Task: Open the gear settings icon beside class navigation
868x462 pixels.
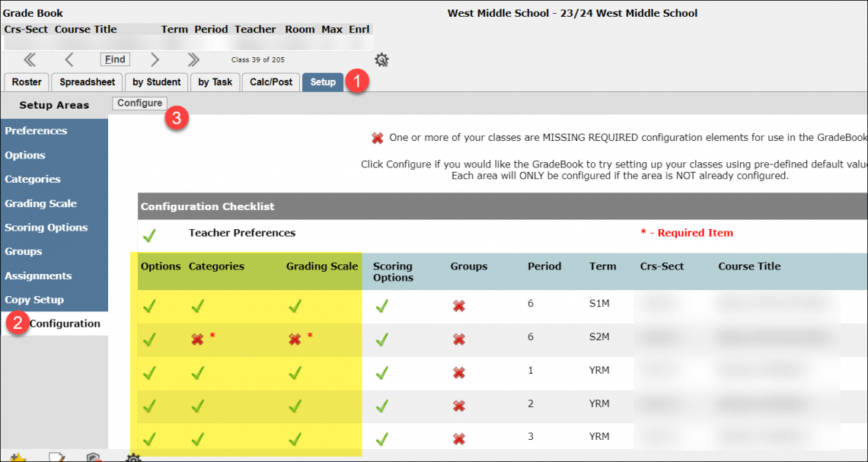Action: coord(381,59)
